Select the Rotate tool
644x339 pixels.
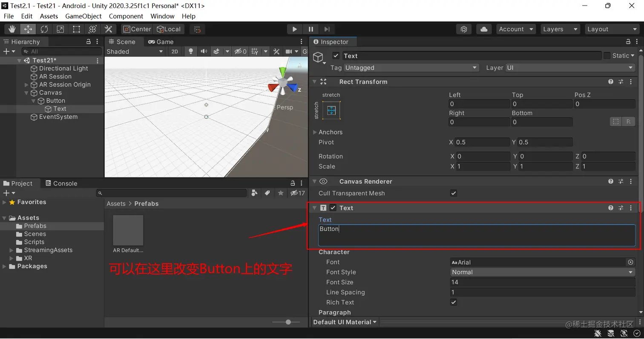coord(44,29)
